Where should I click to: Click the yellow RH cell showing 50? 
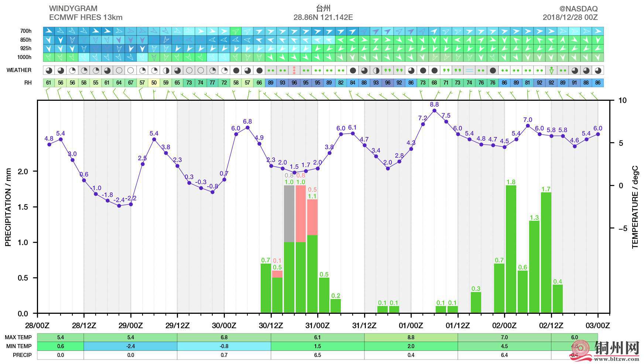[x=154, y=83]
